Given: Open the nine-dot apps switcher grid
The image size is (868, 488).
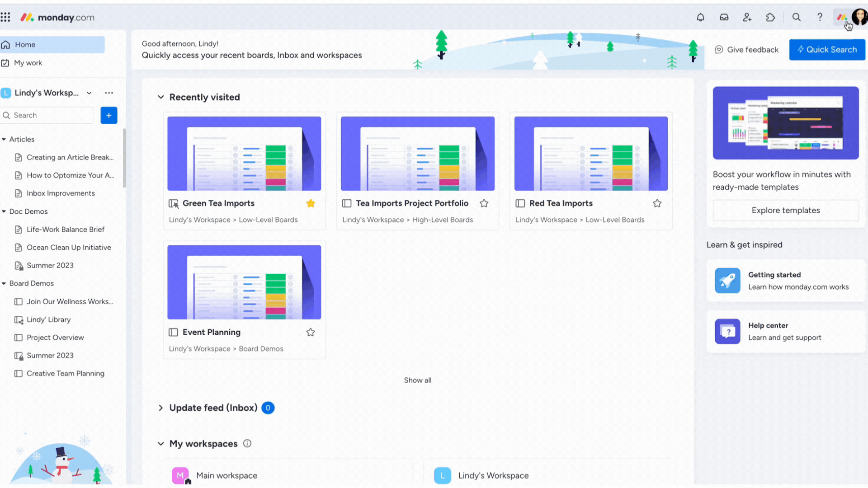Looking at the screenshot, I should 5,17.
